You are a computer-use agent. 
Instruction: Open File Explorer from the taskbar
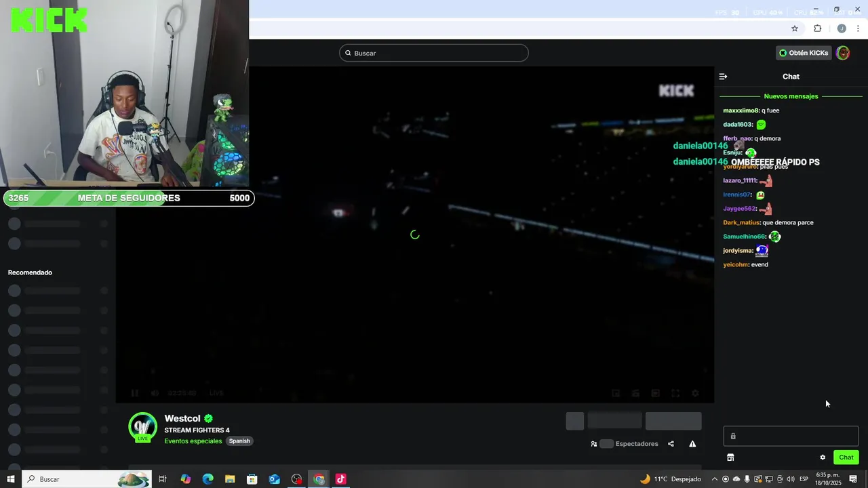pyautogui.click(x=230, y=479)
